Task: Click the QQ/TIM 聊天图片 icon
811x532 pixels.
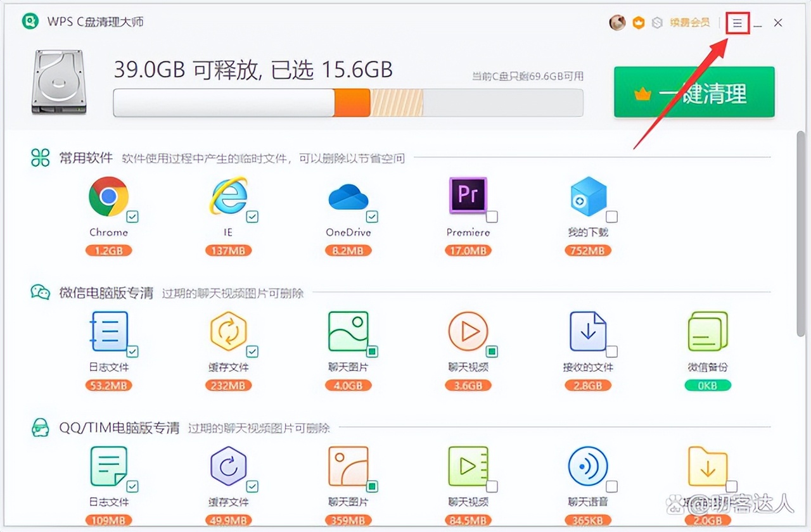Action: click(348, 466)
